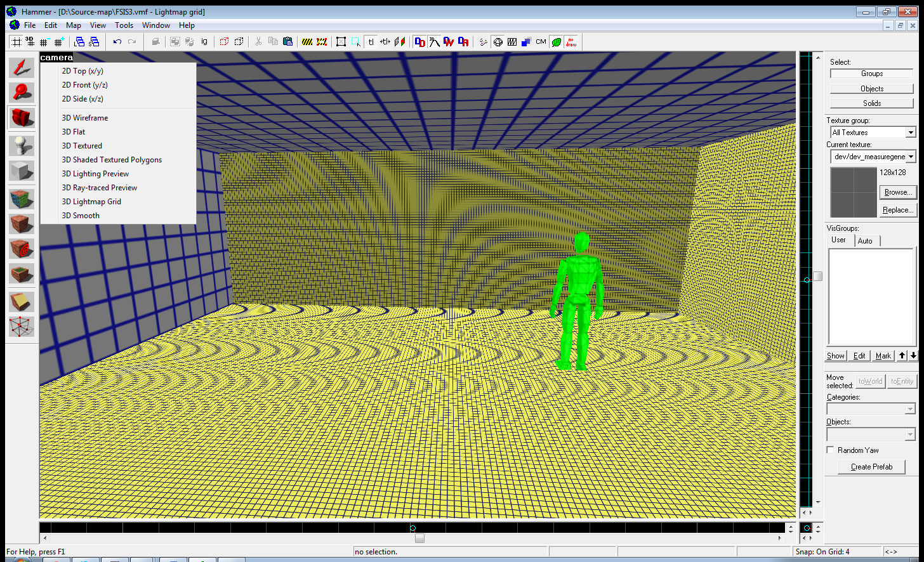Click the Replace... texture button
Image resolution: width=924 pixels, height=562 pixels.
898,210
